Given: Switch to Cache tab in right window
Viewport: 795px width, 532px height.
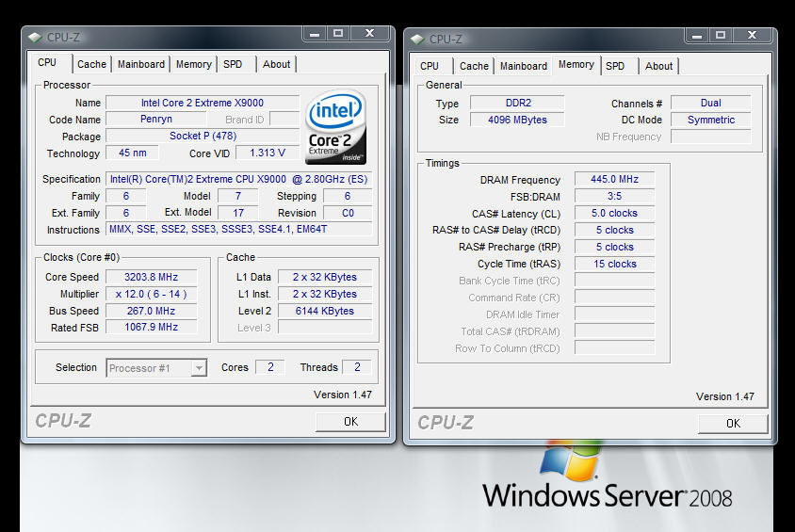Looking at the screenshot, I should pos(474,66).
